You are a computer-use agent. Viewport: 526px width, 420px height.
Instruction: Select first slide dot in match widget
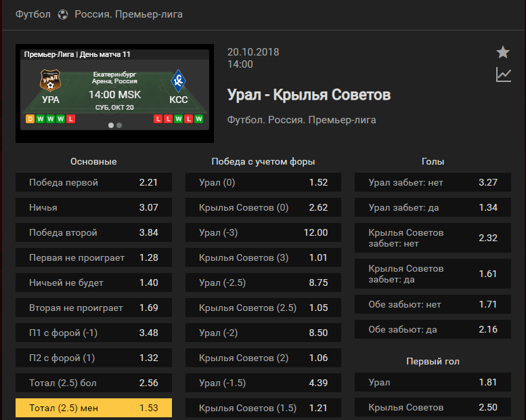(111, 125)
